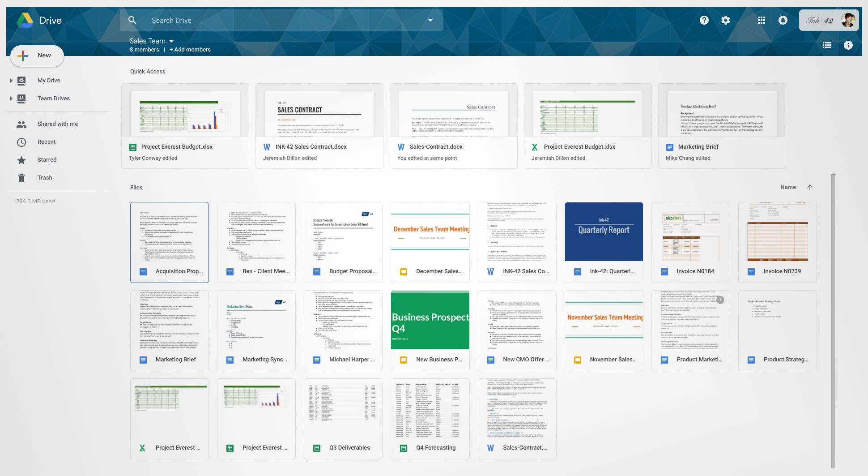Open the Help question mark icon
The height and width of the screenshot is (476, 868).
click(704, 20)
